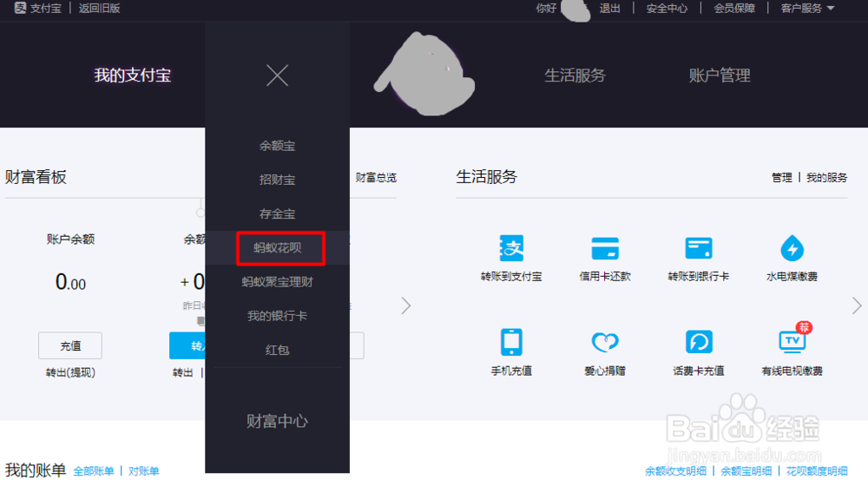
Task: Open 对账单 link
Action: click(x=144, y=471)
